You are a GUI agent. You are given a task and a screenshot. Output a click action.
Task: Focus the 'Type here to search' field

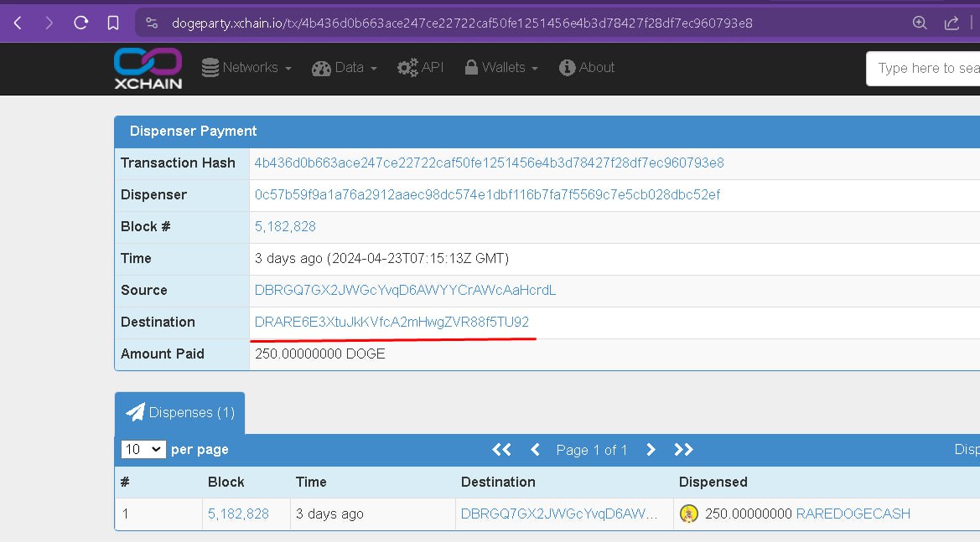coord(923,68)
